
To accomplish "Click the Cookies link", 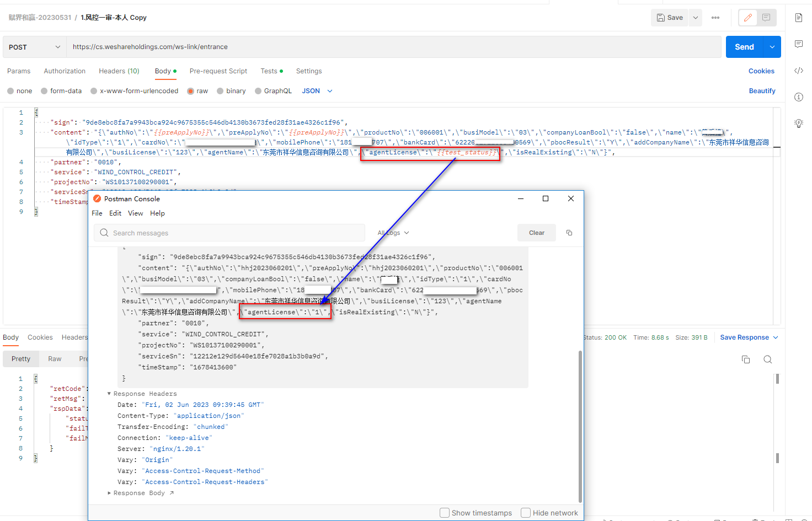I will click(761, 71).
